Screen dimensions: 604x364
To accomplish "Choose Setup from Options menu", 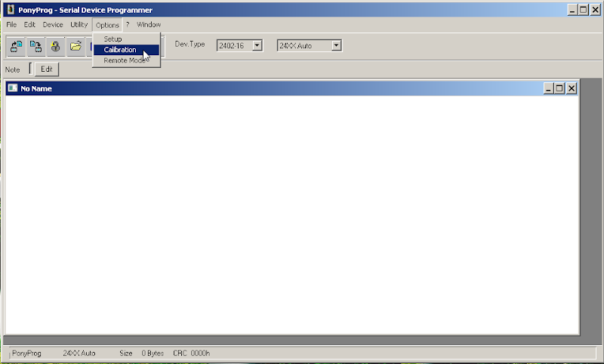I will [126, 39].
